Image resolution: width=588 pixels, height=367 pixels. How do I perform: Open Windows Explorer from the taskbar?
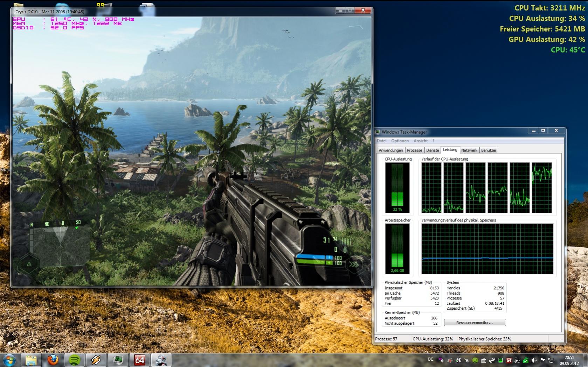pyautogui.click(x=31, y=360)
